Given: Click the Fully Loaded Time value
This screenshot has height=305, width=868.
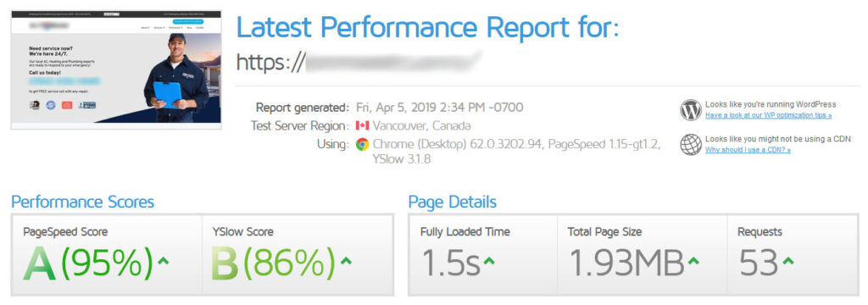Looking at the screenshot, I should 451,263.
